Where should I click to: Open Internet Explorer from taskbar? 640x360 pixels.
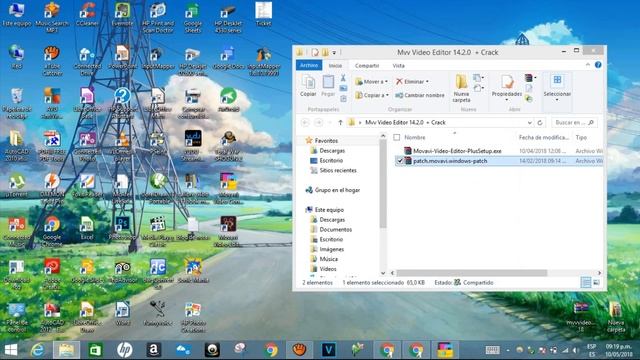tap(37, 350)
